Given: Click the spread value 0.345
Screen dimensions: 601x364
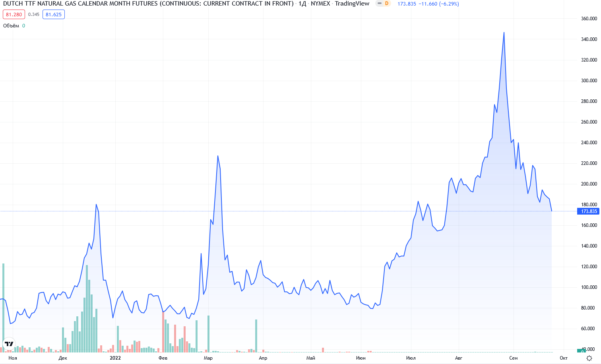Looking at the screenshot, I should 34,15.
